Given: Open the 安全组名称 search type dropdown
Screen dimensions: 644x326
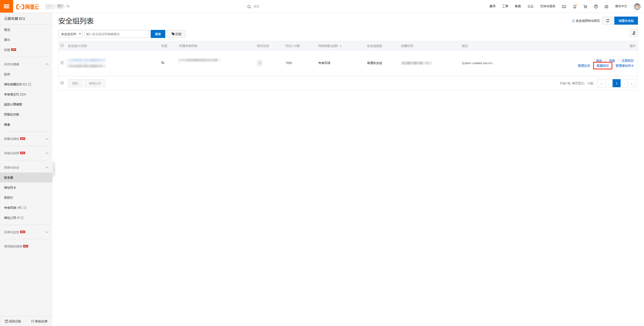Looking at the screenshot, I should 70,34.
